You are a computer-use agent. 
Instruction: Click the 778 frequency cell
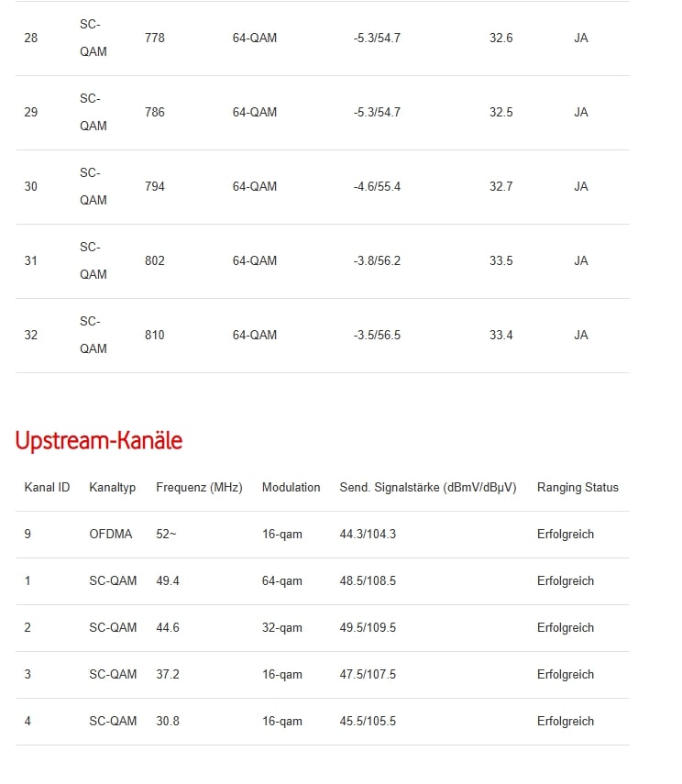point(155,39)
